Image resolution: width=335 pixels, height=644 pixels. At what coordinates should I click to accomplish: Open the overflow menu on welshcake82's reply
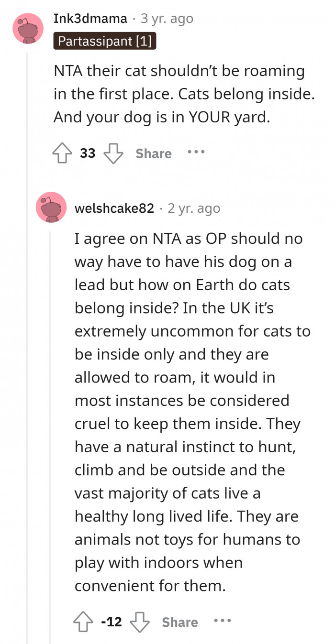(x=223, y=621)
